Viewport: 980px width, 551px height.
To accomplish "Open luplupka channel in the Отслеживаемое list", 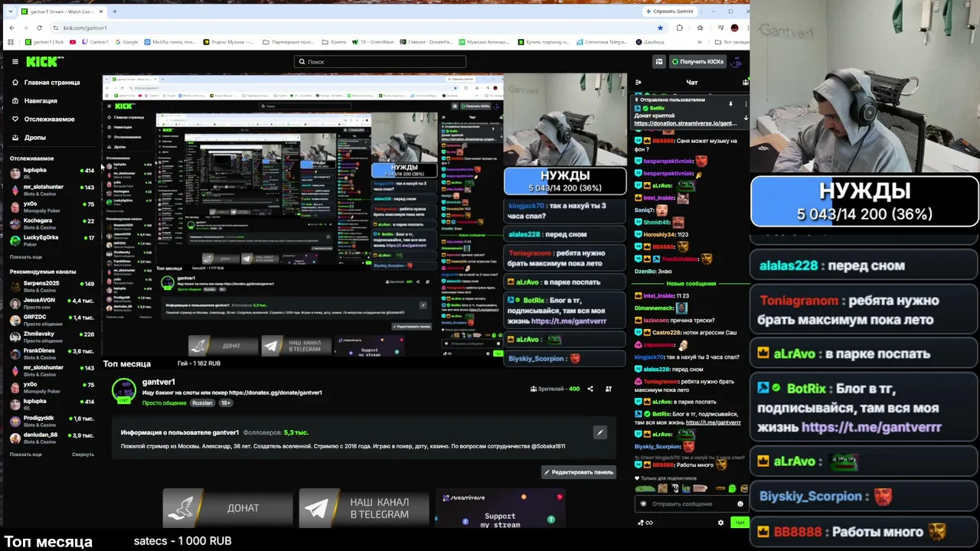I will [x=51, y=172].
